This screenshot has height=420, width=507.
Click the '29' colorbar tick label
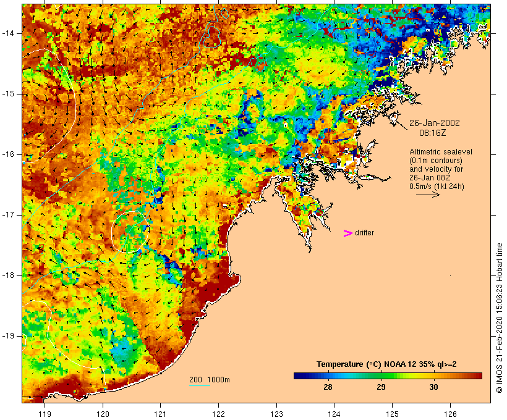[x=381, y=387]
